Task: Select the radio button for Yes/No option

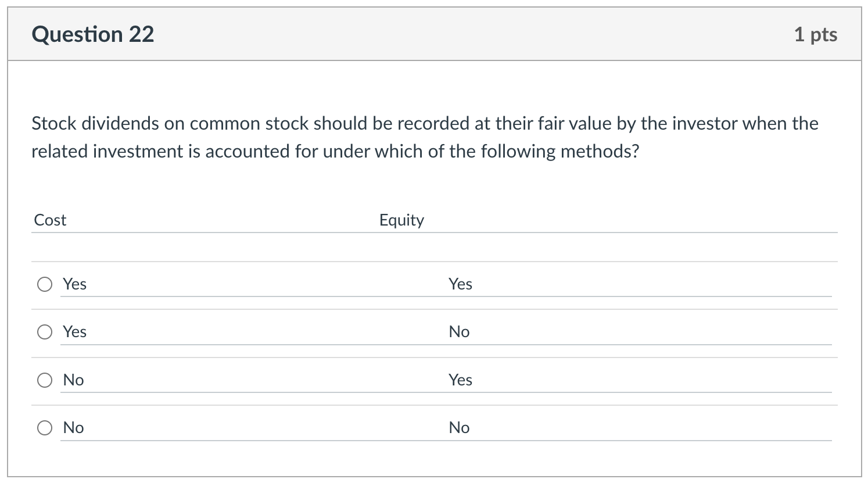Action: (x=44, y=332)
